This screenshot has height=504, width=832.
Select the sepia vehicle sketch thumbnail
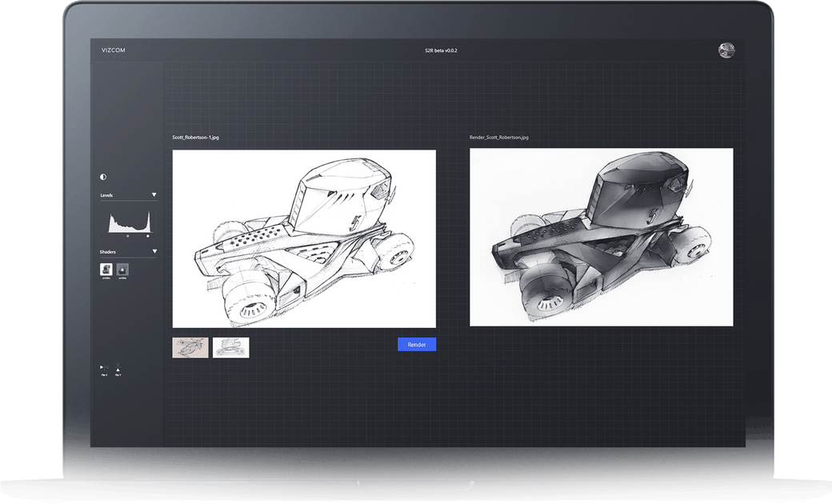190,347
